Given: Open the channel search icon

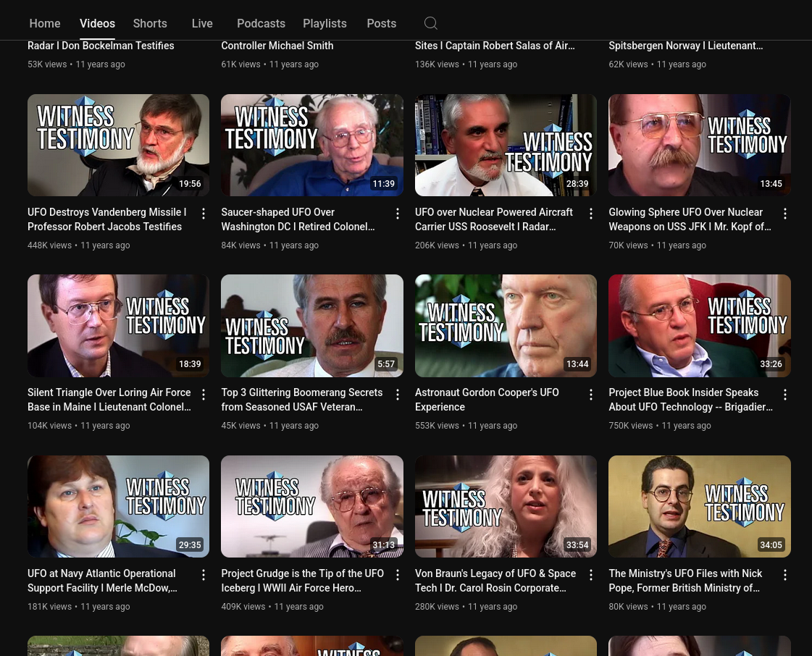Looking at the screenshot, I should pyautogui.click(x=430, y=23).
